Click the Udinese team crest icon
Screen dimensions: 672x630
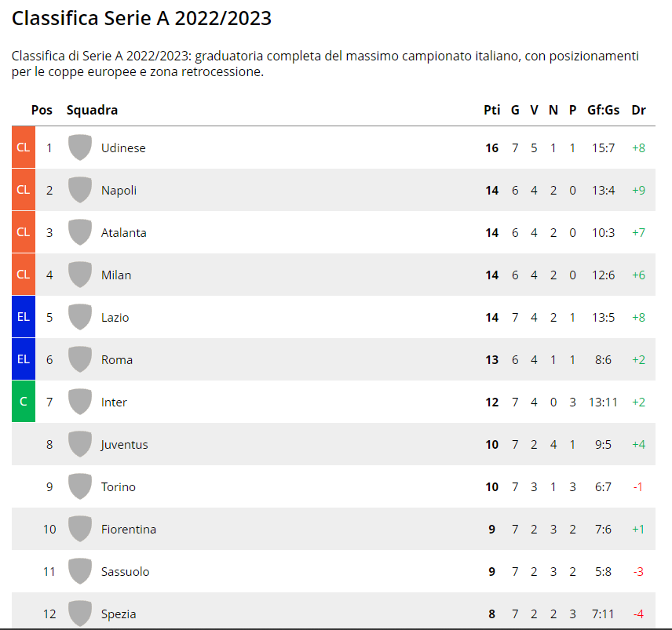pyautogui.click(x=80, y=147)
